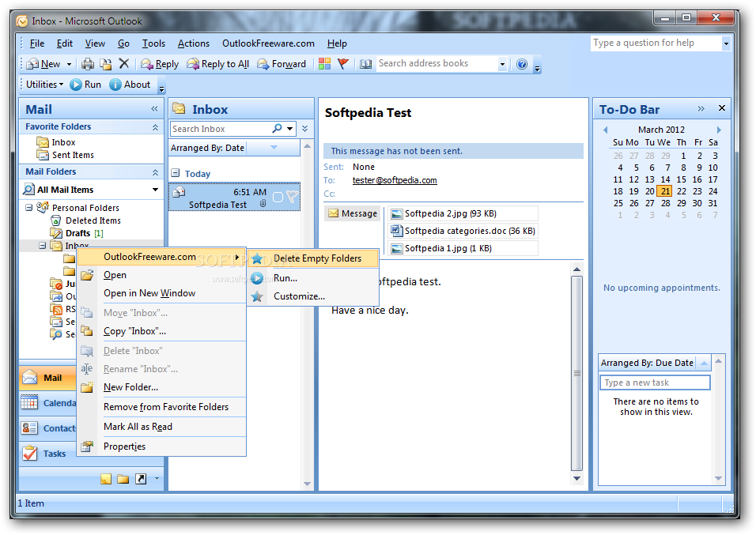Viewport: 756px width, 535px height.
Task: Open the Categorize colored squares icon
Action: click(x=324, y=64)
